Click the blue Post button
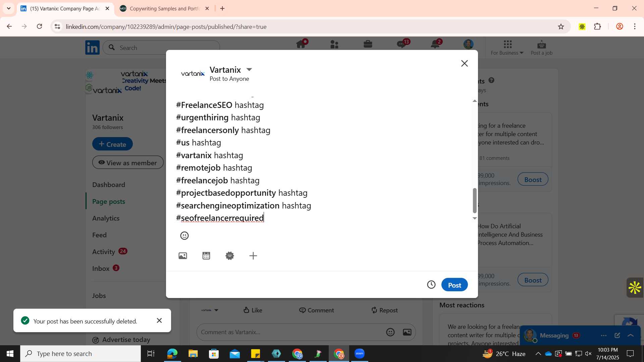The image size is (644, 362). [x=454, y=285]
